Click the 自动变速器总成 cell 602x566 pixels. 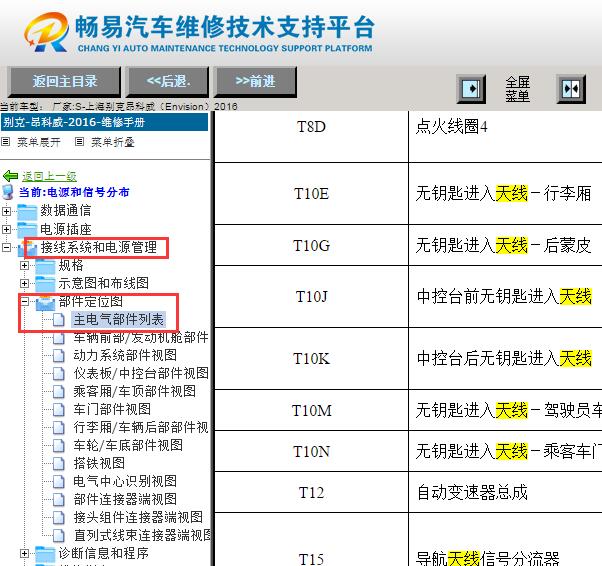(x=505, y=492)
